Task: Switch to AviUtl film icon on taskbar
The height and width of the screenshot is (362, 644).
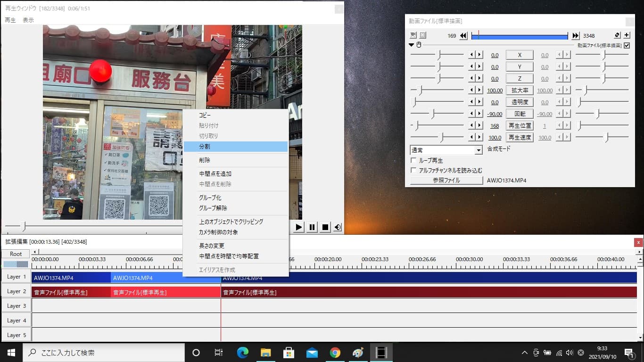Action: coord(381,353)
